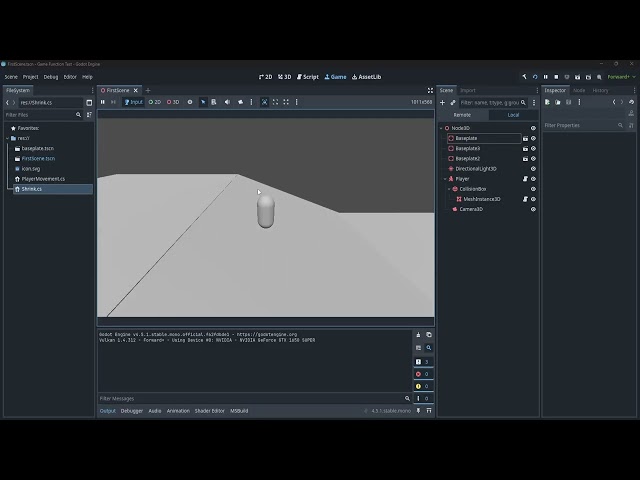Toggle 3D node selection mode in Game view
The height and width of the screenshot is (480, 640).
pos(173,102)
